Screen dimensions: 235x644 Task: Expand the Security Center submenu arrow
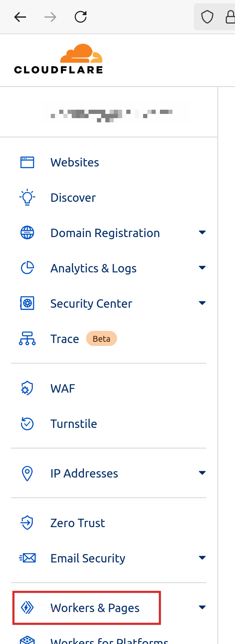click(x=202, y=303)
